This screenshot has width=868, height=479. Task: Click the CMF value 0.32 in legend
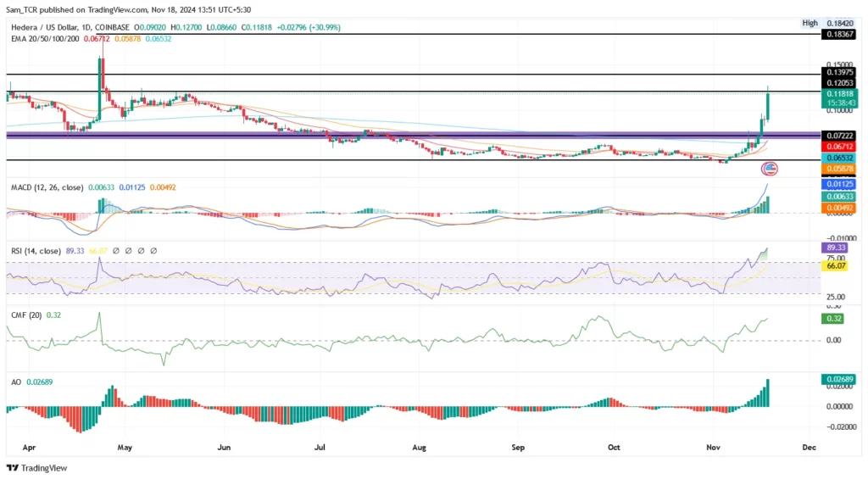(x=53, y=315)
